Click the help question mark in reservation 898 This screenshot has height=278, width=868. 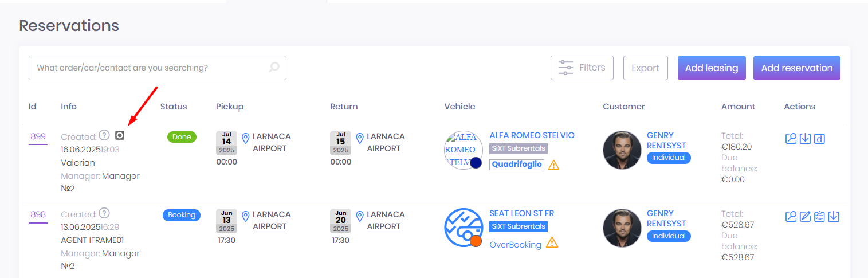(104, 213)
